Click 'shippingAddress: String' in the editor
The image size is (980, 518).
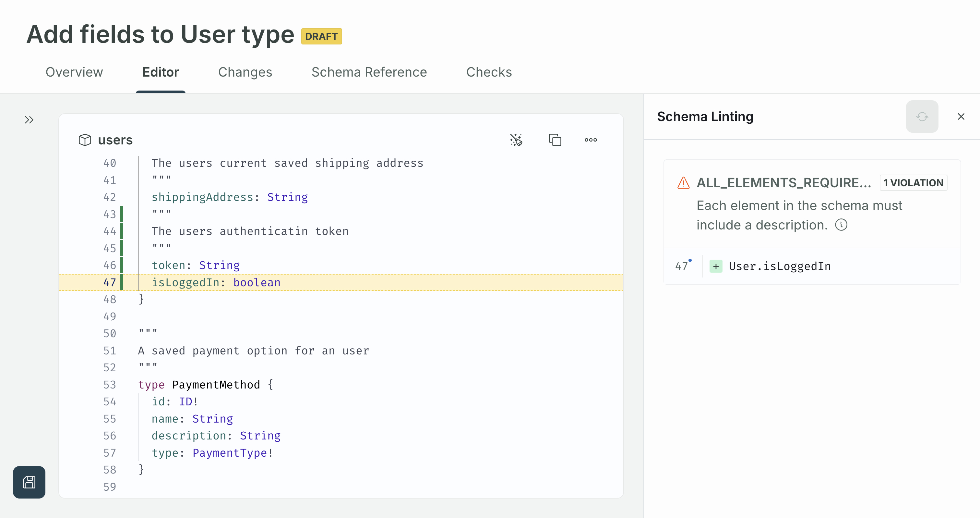click(x=230, y=197)
